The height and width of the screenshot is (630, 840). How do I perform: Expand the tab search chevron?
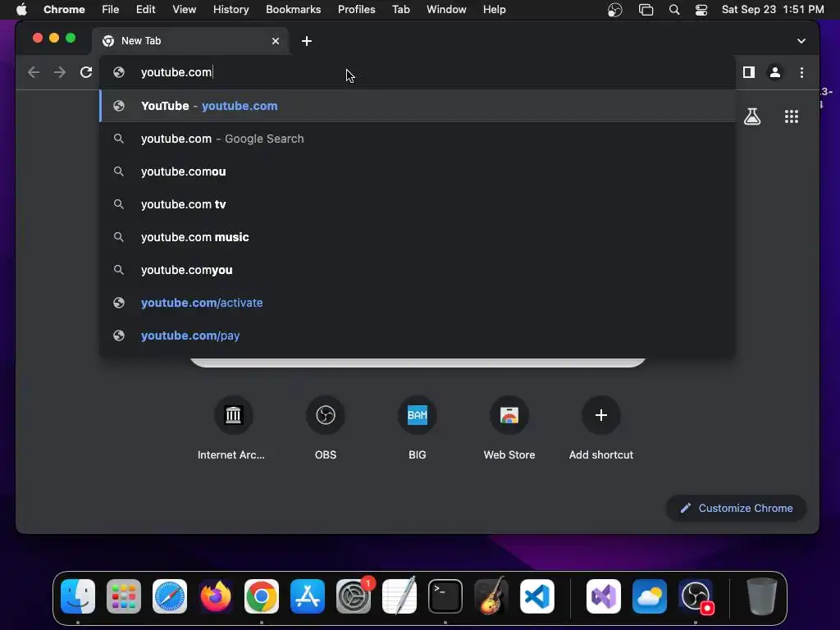pos(801,41)
